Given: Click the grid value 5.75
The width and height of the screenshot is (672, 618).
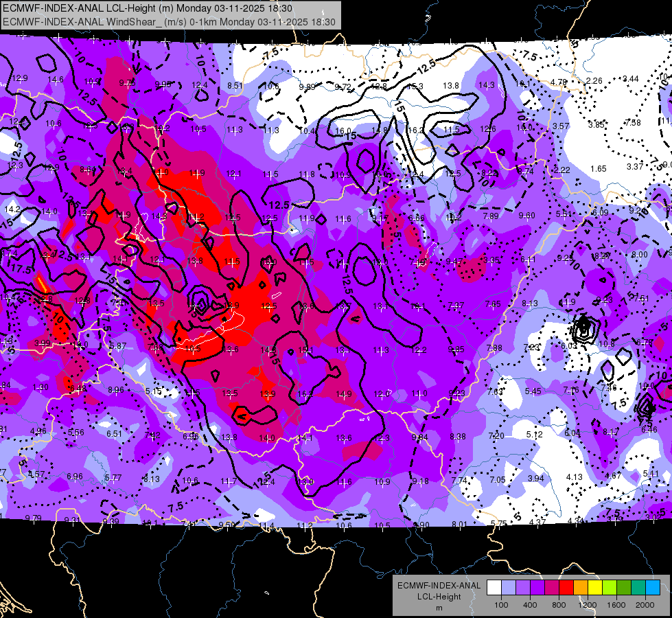Looking at the screenshot, I should (x=499, y=523).
